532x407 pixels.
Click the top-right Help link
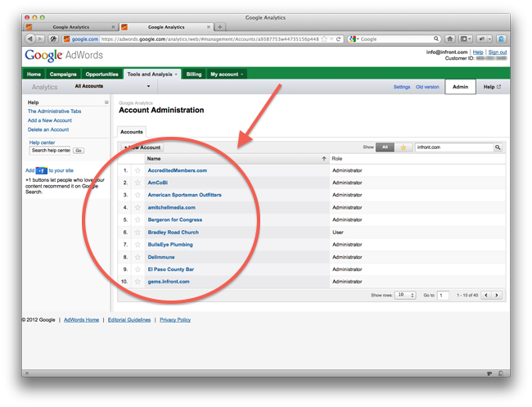point(478,52)
